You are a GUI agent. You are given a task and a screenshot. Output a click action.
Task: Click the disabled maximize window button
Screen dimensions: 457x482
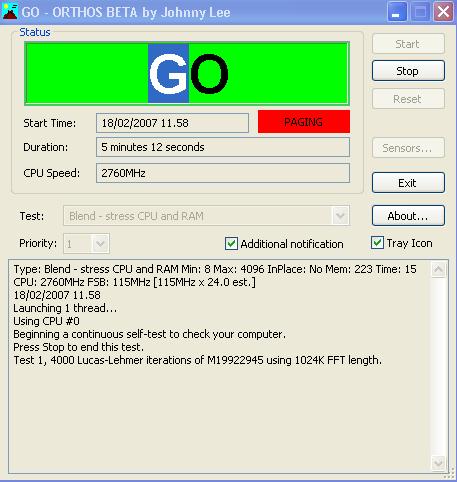[420, 12]
